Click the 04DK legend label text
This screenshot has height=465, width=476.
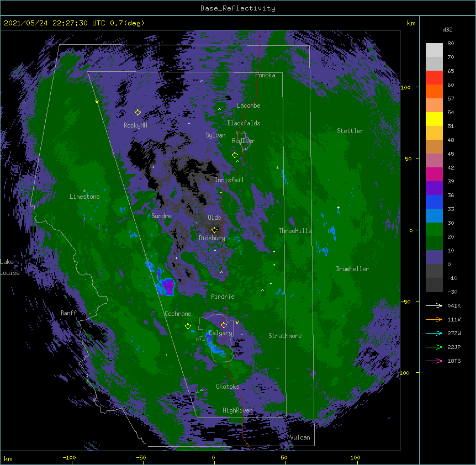[454, 305]
